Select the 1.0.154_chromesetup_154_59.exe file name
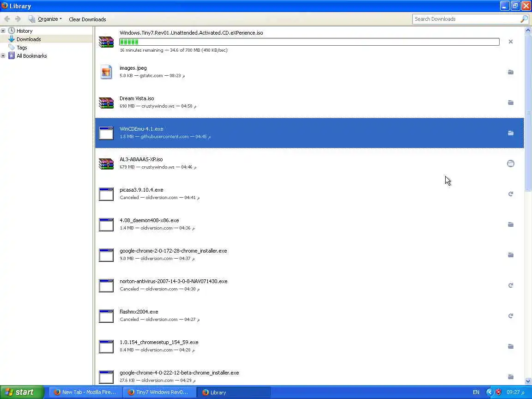This screenshot has height=399, width=532. click(159, 342)
